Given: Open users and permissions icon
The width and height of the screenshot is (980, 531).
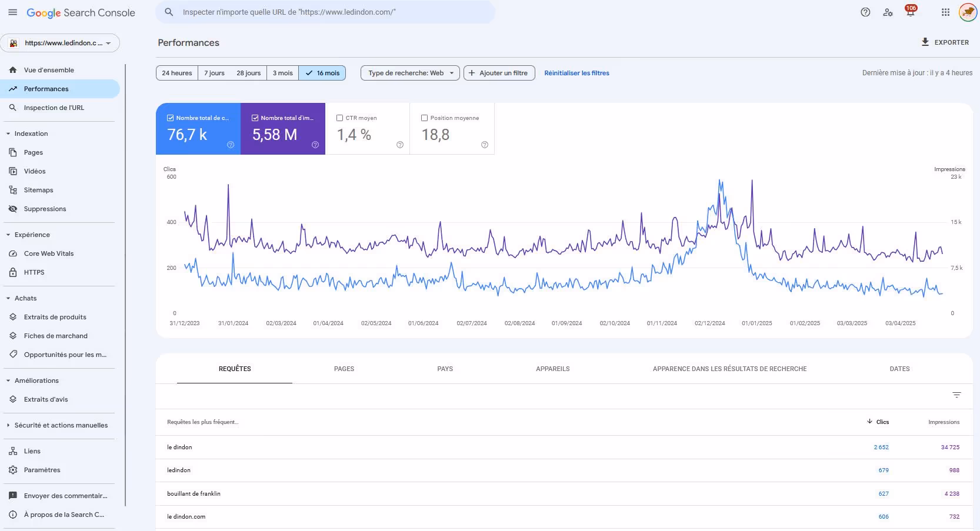Looking at the screenshot, I should pyautogui.click(x=888, y=12).
